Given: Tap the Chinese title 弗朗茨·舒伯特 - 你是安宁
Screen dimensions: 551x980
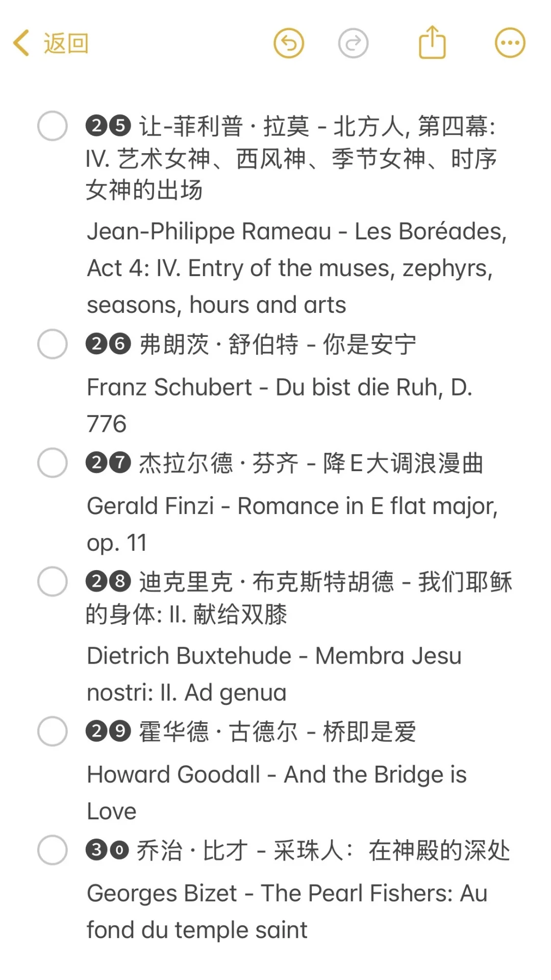Looking at the screenshot, I should (278, 345).
